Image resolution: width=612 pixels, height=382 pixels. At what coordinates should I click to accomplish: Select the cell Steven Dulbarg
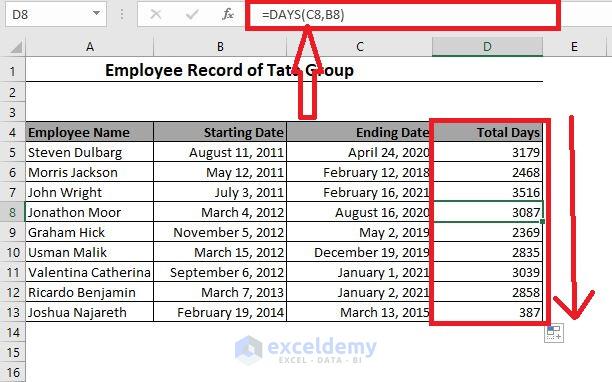pos(90,152)
